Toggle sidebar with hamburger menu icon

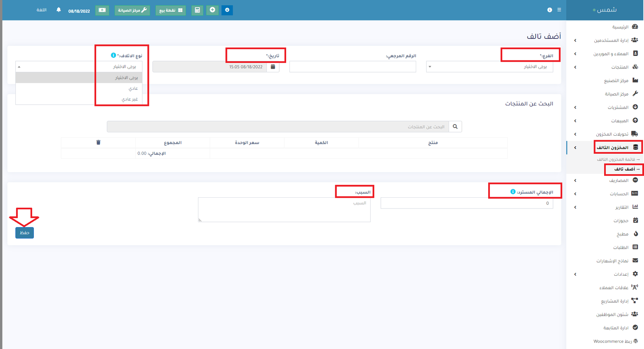click(559, 10)
